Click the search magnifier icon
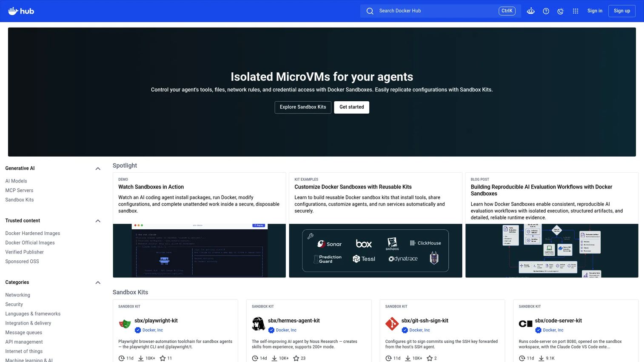The image size is (644, 362). click(x=370, y=11)
